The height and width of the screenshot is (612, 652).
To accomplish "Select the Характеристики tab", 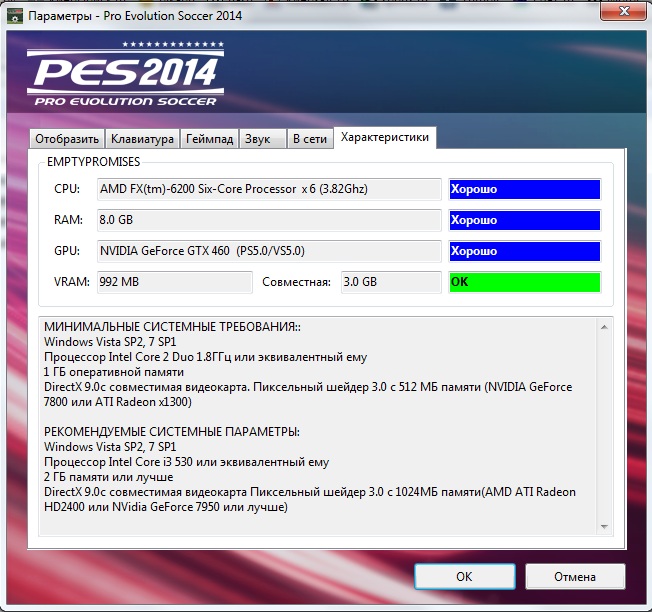I will [x=385, y=137].
